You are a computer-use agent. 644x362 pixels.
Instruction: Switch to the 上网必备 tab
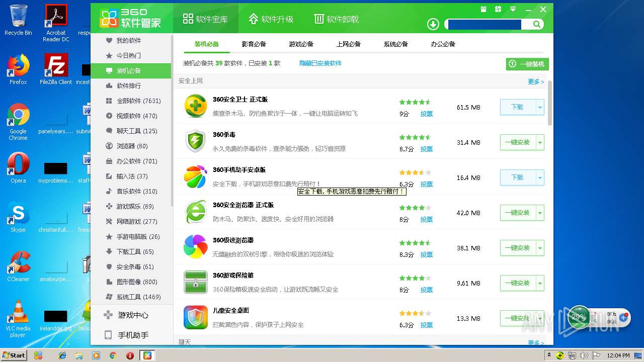tap(348, 44)
